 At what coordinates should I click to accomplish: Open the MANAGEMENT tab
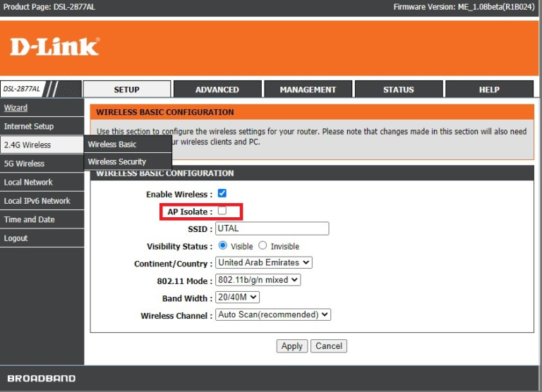(x=308, y=90)
